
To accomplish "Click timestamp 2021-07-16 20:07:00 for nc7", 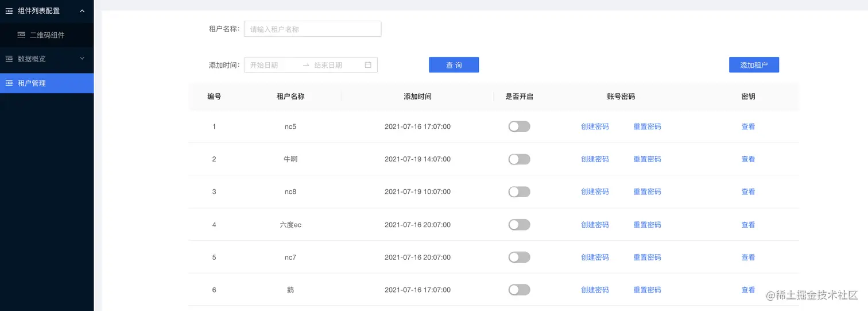I will 417,258.
